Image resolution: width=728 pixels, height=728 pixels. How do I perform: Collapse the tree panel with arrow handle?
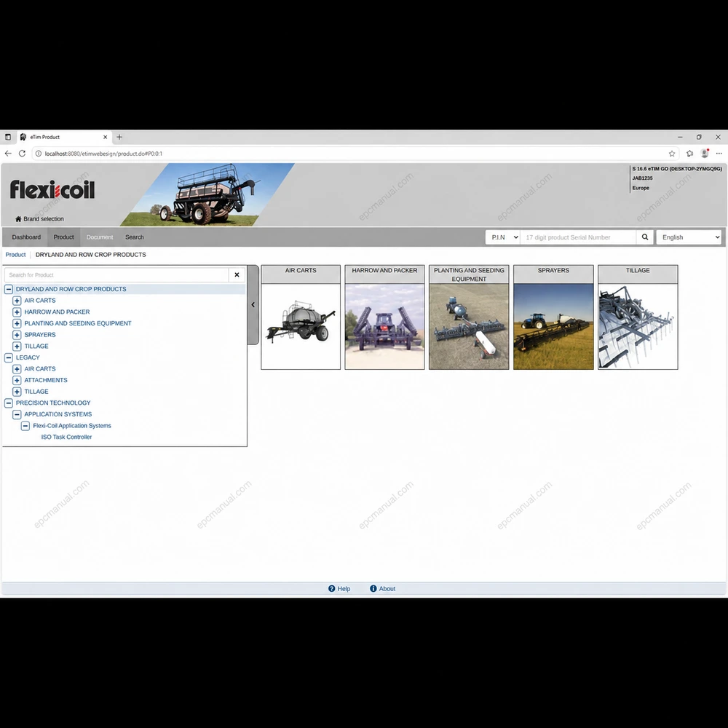(253, 304)
